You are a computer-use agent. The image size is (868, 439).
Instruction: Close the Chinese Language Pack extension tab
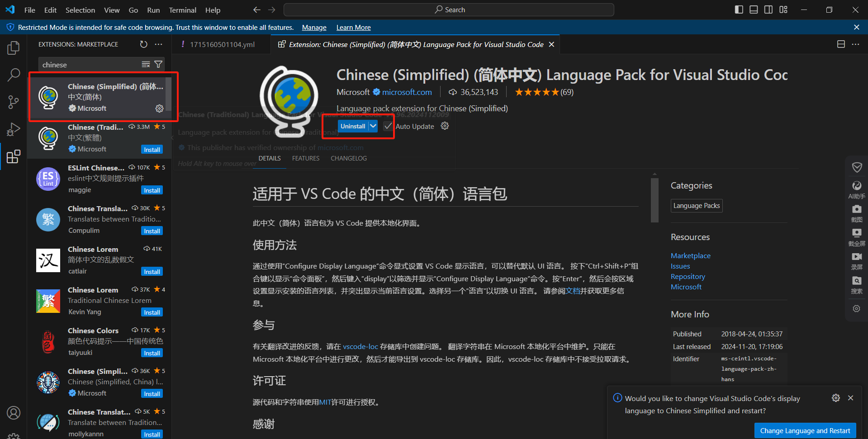pyautogui.click(x=551, y=44)
